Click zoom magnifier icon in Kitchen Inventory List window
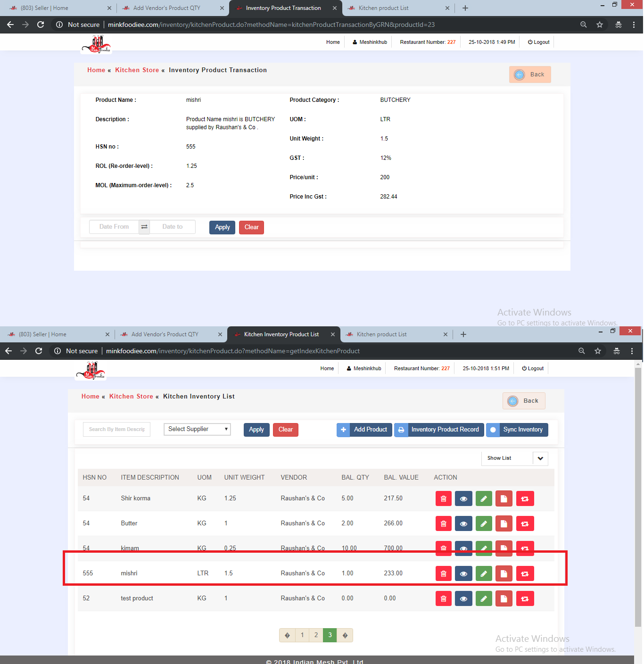Image resolution: width=644 pixels, height=664 pixels. click(x=582, y=351)
